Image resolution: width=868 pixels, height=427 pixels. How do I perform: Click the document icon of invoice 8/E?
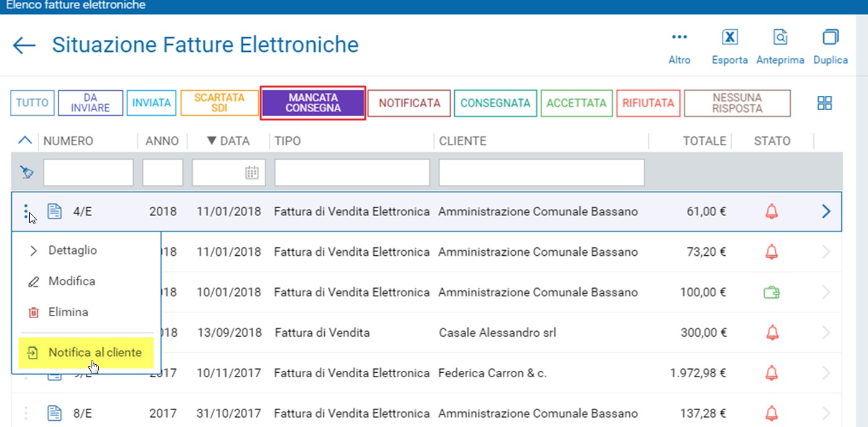[x=55, y=413]
